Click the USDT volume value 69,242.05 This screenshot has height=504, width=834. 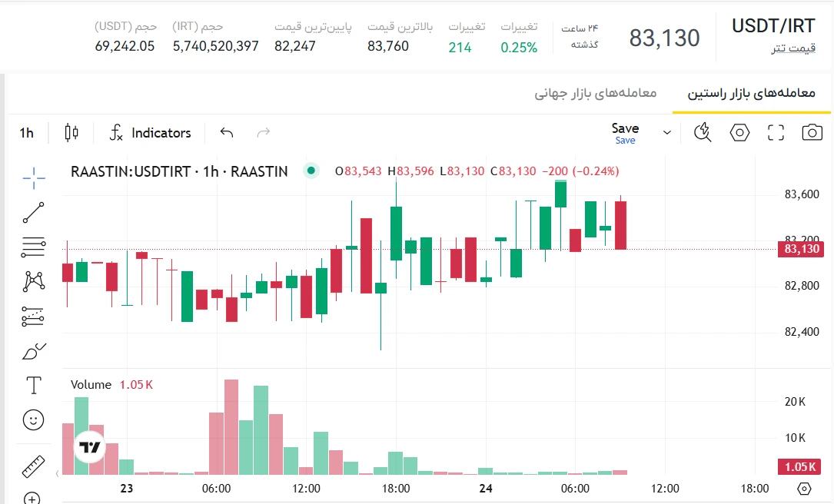(x=125, y=46)
